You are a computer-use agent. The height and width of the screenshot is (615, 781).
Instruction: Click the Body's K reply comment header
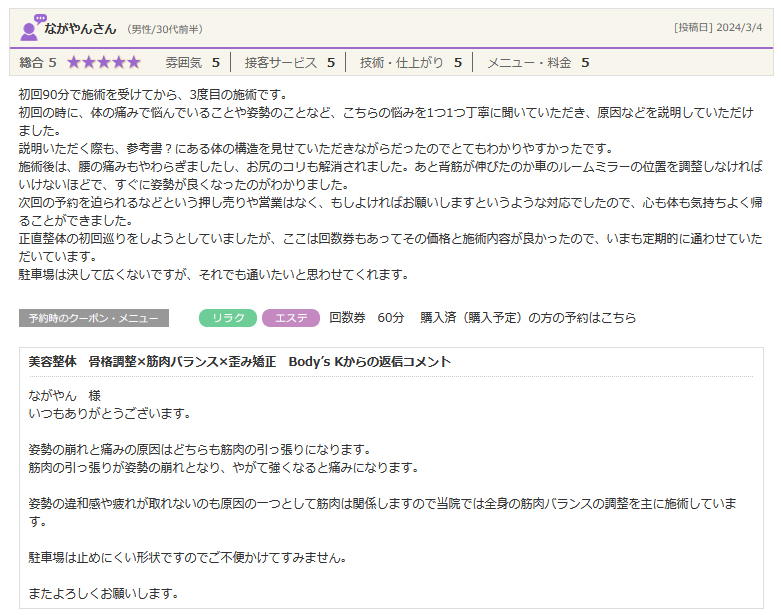tap(240, 362)
